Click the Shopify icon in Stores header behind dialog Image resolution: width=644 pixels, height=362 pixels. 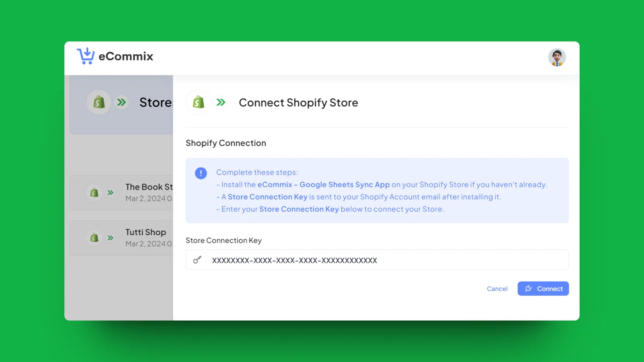coord(99,102)
